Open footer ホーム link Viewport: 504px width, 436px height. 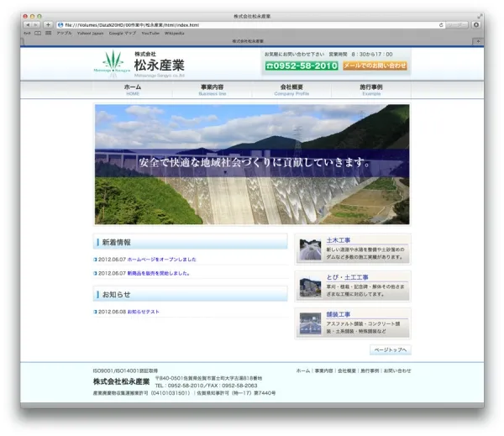click(303, 370)
